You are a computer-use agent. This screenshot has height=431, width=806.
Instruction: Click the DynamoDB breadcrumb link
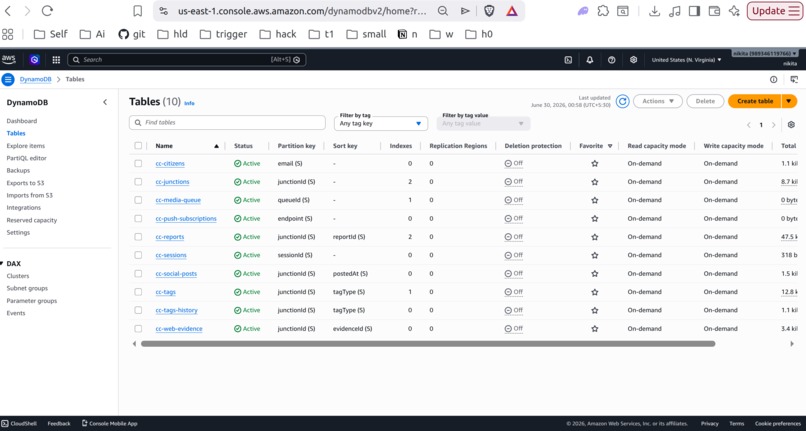click(35, 79)
